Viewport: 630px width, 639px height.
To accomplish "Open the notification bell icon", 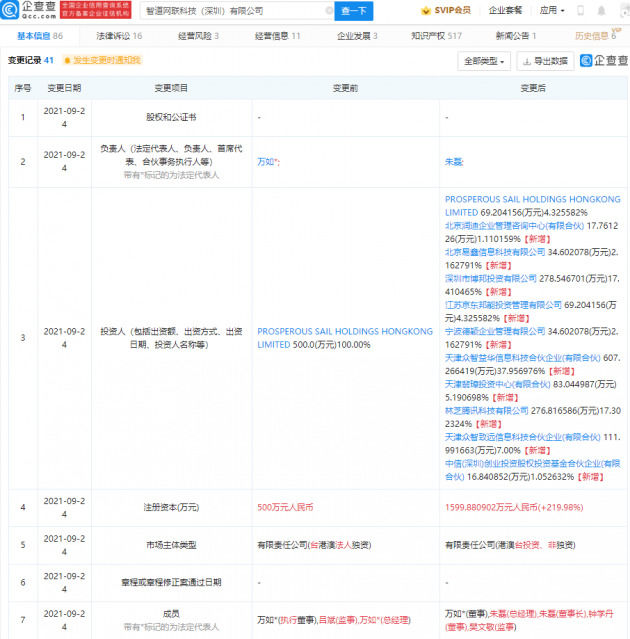I will [x=601, y=11].
